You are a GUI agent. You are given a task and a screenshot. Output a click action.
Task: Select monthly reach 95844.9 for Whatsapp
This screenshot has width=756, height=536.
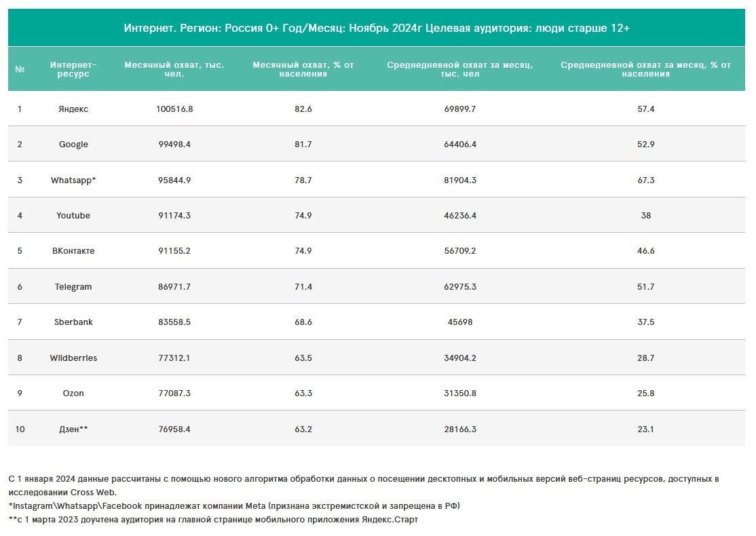pyautogui.click(x=174, y=180)
